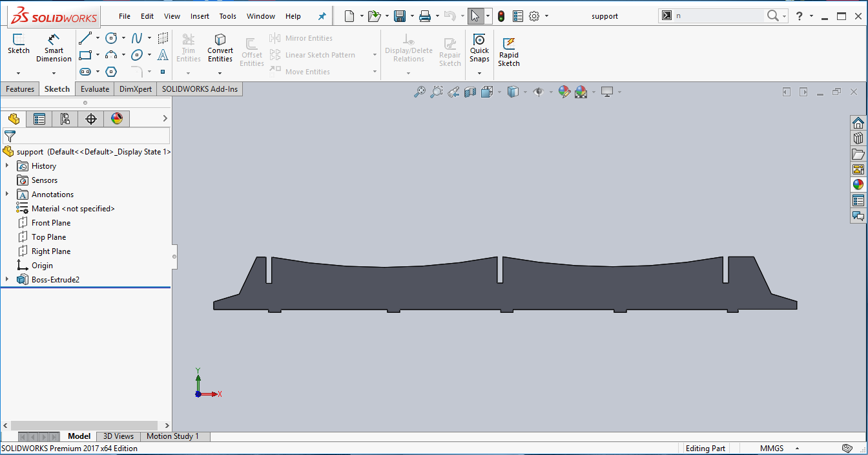Toggle Quick Snaps
The width and height of the screenshot is (868, 455).
[479, 48]
